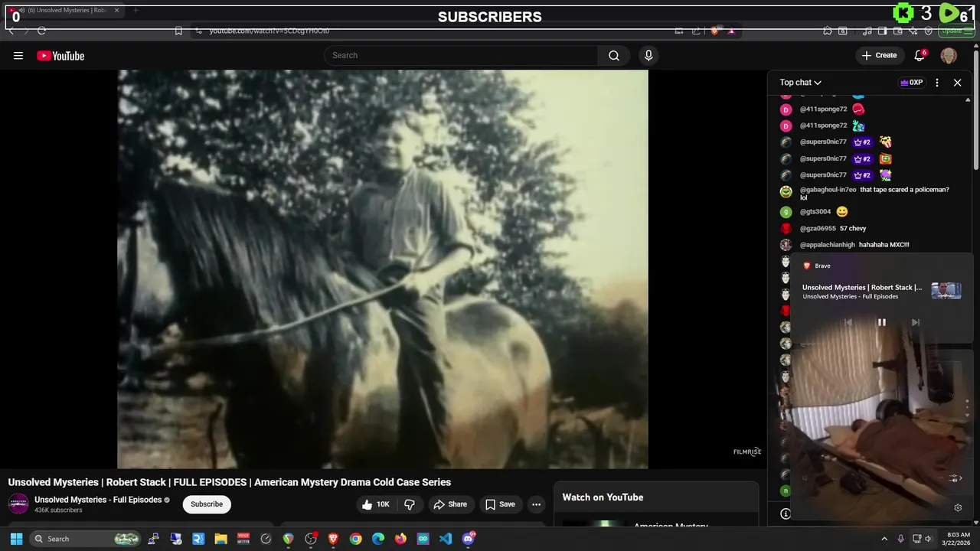Open the Windows Start menu
The image size is (980, 551).
pyautogui.click(x=16, y=539)
